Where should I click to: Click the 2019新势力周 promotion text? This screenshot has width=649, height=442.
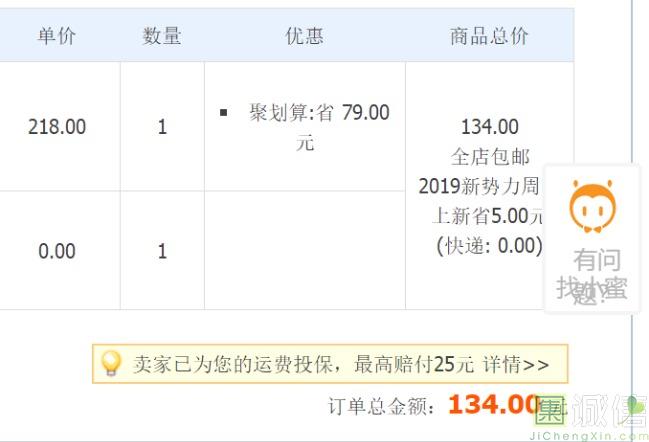tap(479, 186)
